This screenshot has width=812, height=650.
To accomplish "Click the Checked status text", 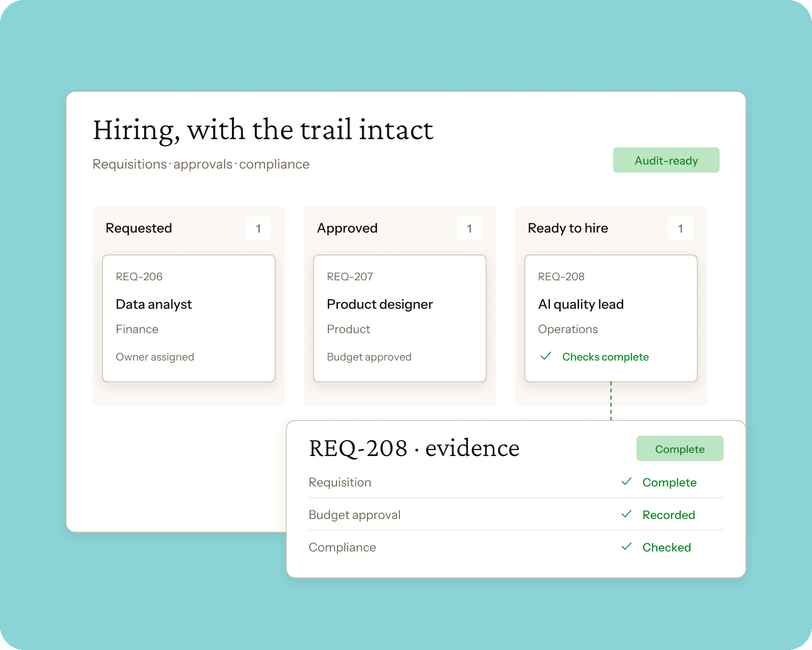I will coord(667,547).
